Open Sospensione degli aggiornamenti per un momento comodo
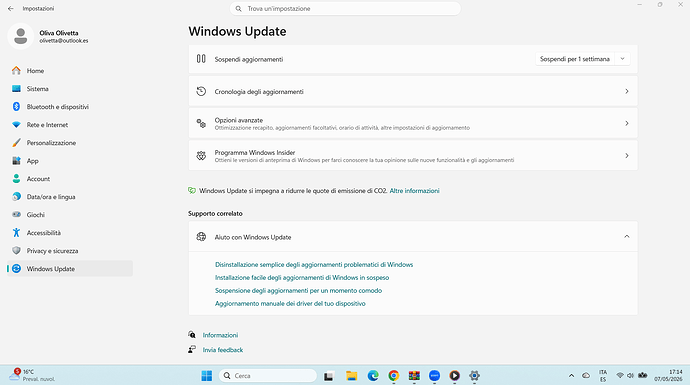The image size is (690, 385). point(298,290)
